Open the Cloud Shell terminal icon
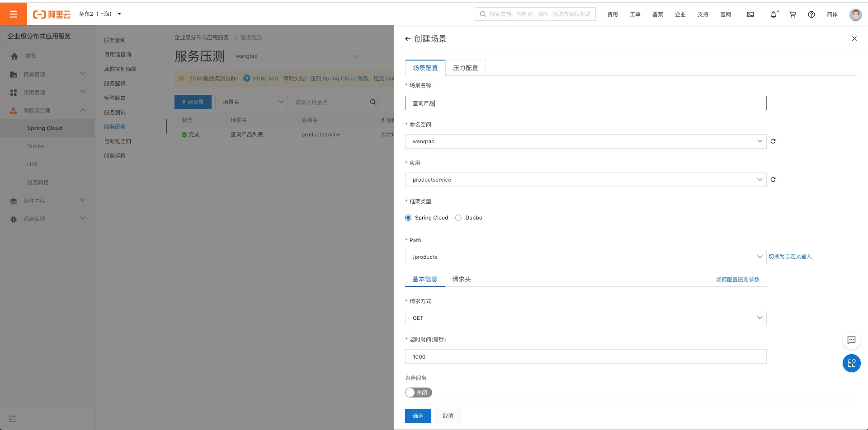This screenshot has height=430, width=868. [x=750, y=14]
